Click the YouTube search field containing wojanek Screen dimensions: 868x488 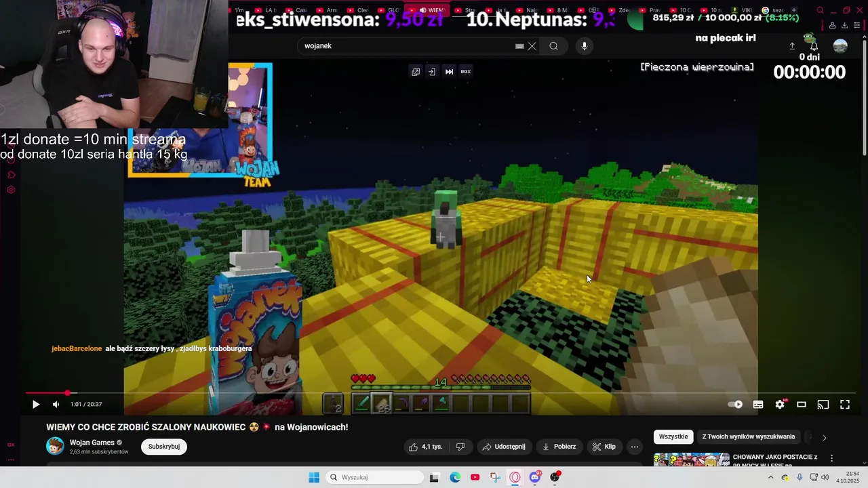pos(407,46)
